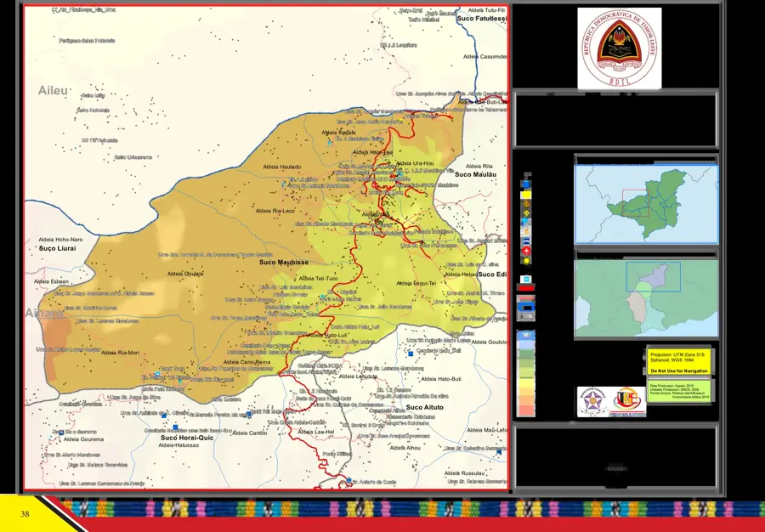Click the Suco Edi label
The width and height of the screenshot is (765, 532).
pos(492,274)
